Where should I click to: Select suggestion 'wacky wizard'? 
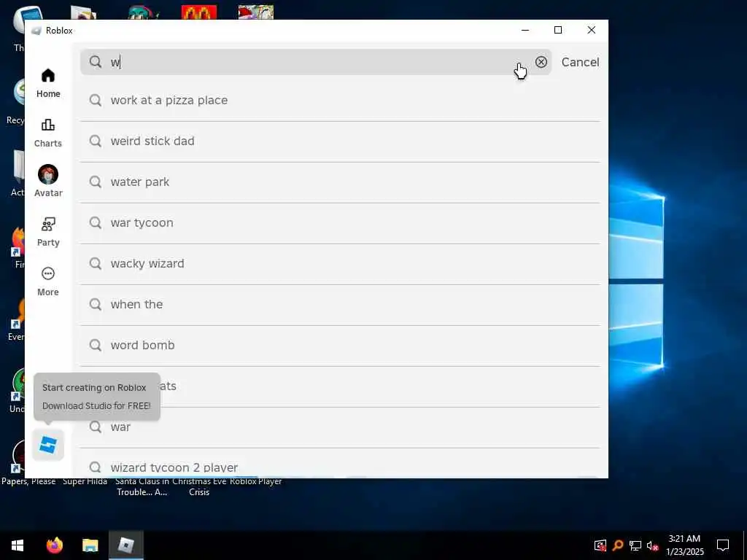340,264
